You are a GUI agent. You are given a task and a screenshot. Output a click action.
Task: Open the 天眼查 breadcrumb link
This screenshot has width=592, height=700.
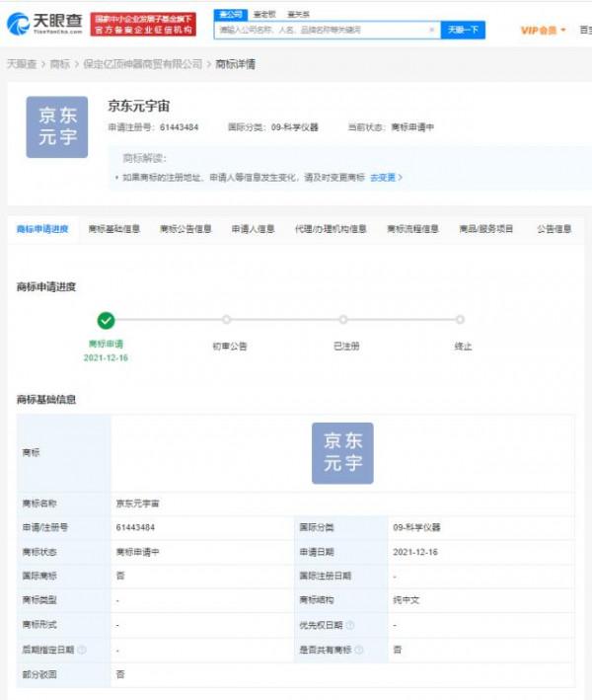pyautogui.click(x=22, y=64)
